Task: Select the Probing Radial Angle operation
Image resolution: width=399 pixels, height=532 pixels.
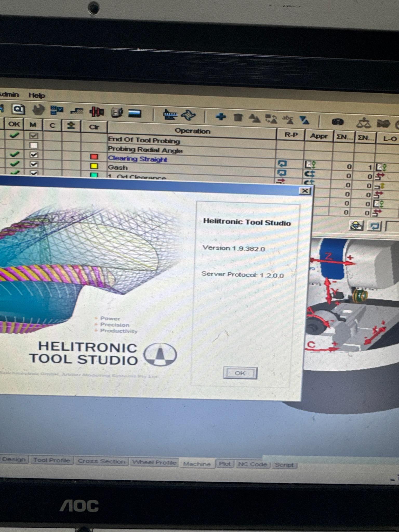Action: point(145,150)
